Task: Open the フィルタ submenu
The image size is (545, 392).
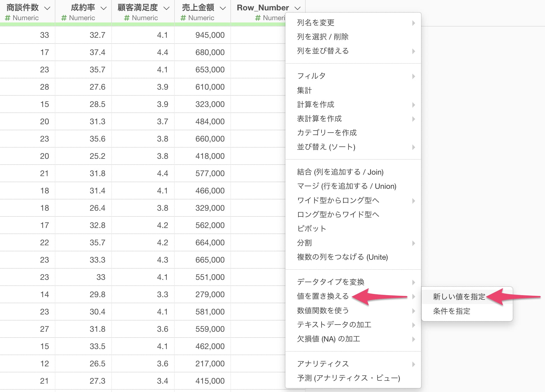Action: click(353, 76)
